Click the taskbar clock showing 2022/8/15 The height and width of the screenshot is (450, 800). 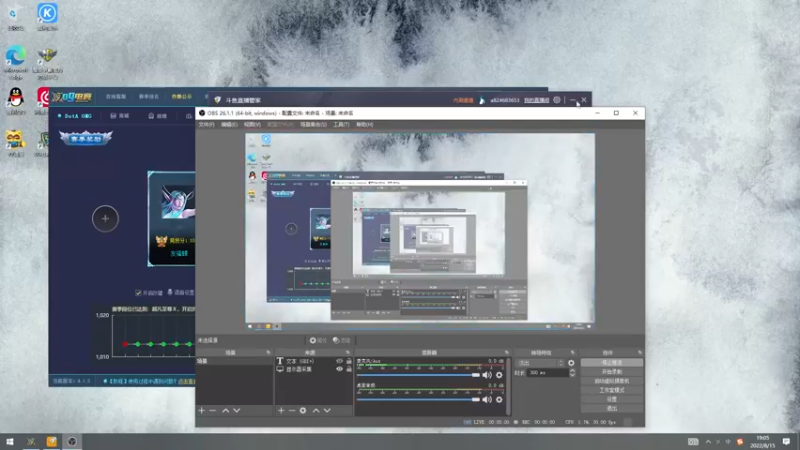point(763,442)
